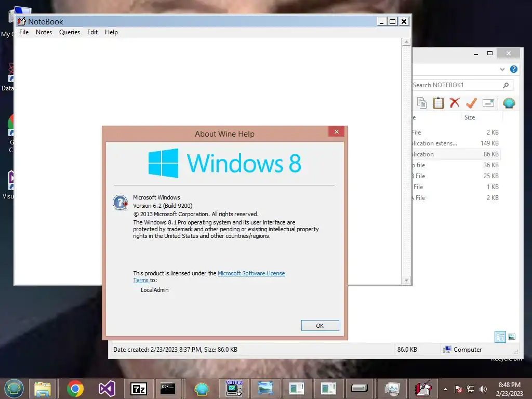This screenshot has width=532, height=399.
Task: Switch Explorer to large icons view
Action: pos(512,337)
